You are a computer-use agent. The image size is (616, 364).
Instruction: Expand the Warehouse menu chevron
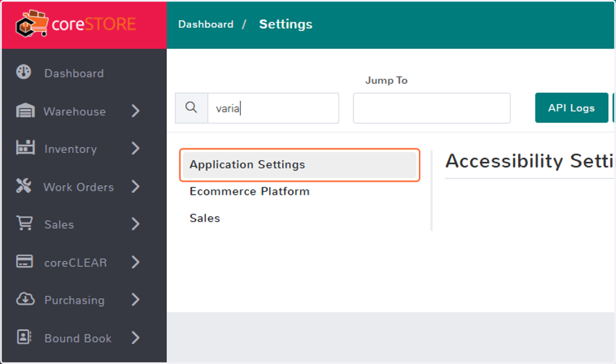click(136, 111)
